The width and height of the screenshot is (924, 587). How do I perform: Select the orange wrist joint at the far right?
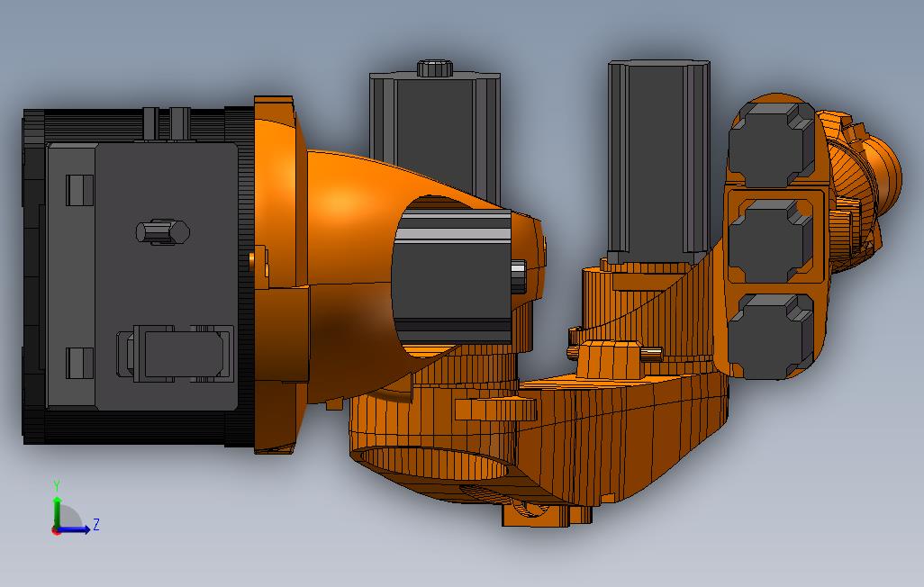tap(858, 192)
